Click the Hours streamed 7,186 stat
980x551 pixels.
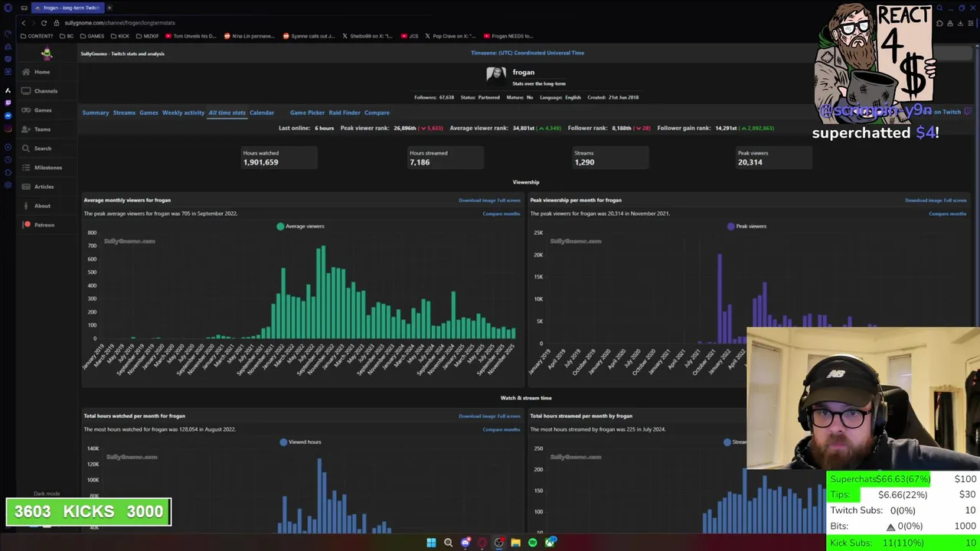click(445, 158)
